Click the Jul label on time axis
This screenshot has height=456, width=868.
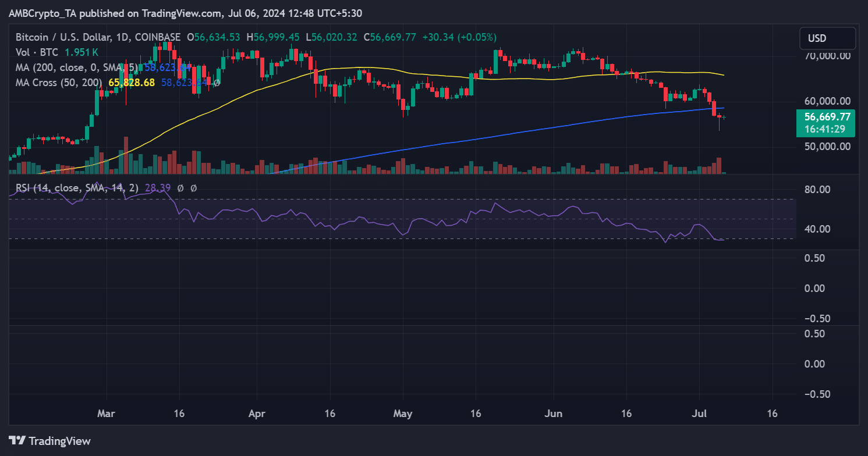coord(700,414)
